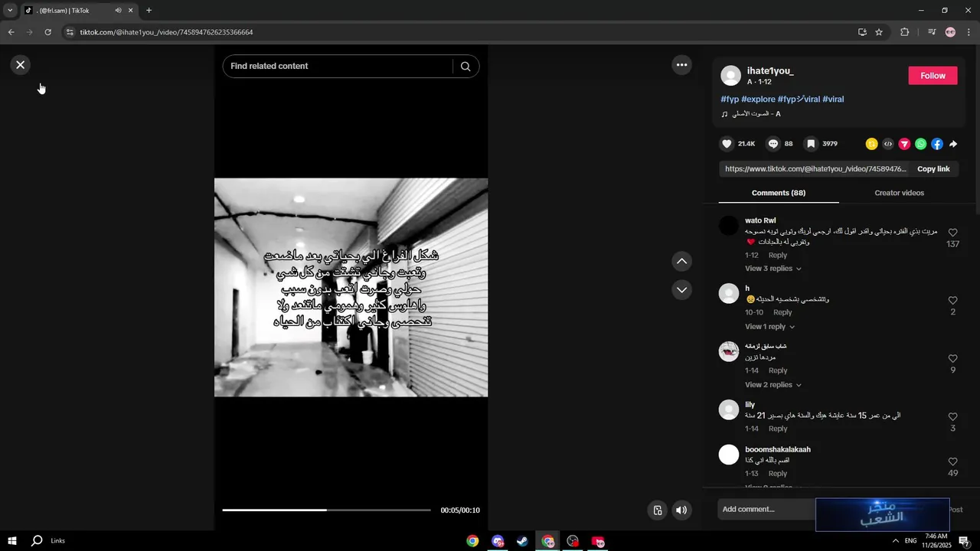Toggle video mute speaker button
Viewport: 980px width, 551px height.
pyautogui.click(x=681, y=510)
